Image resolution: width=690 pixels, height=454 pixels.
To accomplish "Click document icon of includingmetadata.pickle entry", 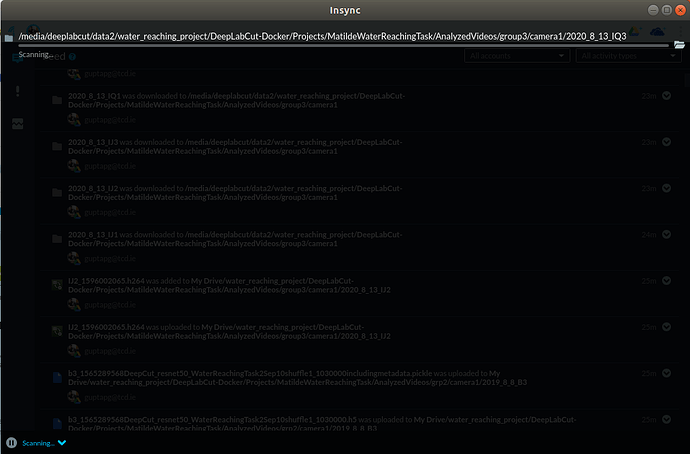I will click(x=57, y=377).
